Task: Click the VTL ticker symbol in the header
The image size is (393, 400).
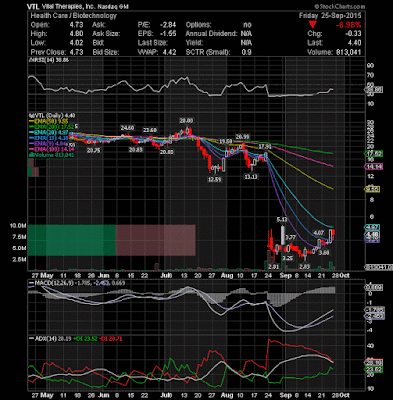Action: click(x=32, y=6)
